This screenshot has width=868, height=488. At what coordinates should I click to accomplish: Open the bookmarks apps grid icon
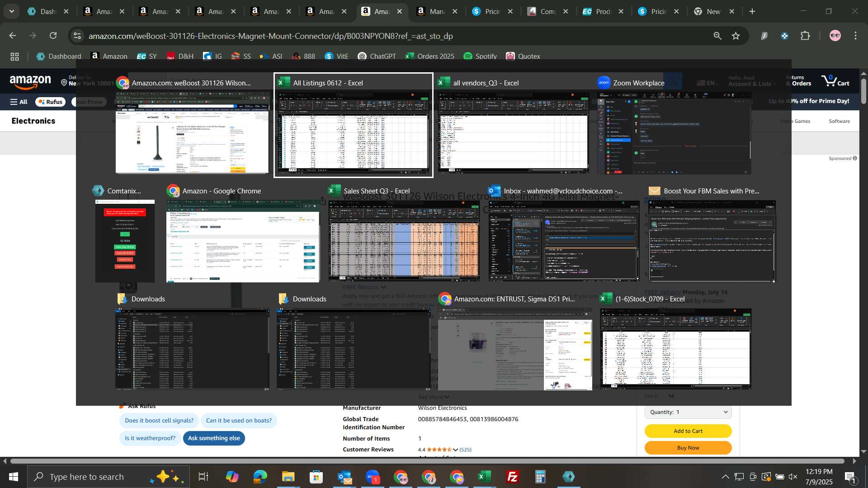pos(14,56)
